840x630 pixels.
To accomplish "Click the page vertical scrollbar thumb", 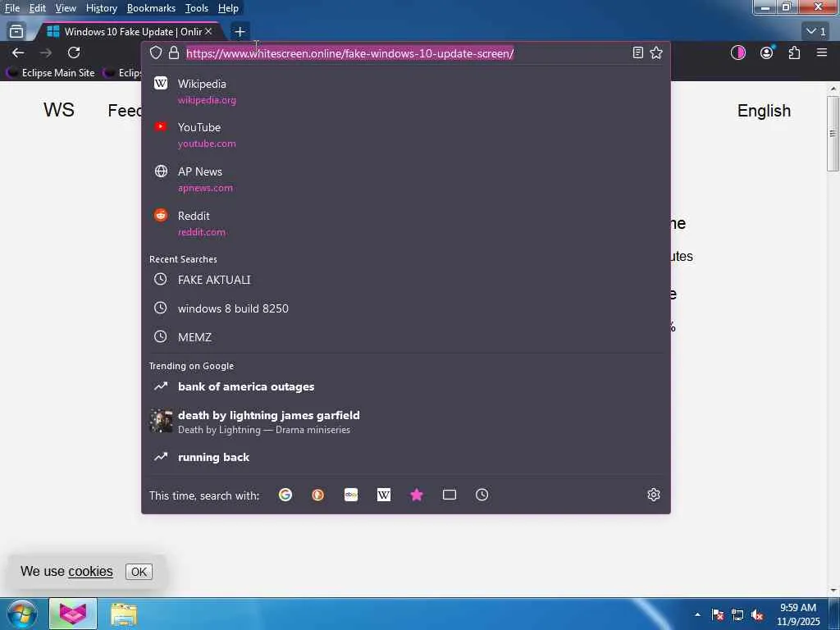I will click(x=833, y=134).
